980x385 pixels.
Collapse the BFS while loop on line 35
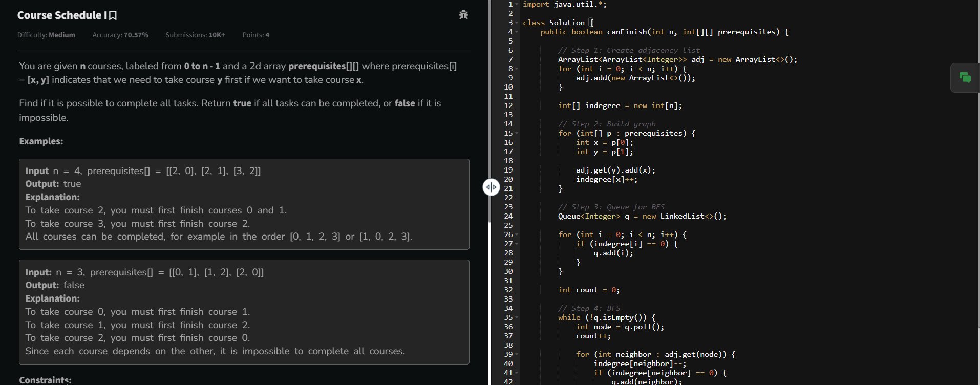coord(517,317)
